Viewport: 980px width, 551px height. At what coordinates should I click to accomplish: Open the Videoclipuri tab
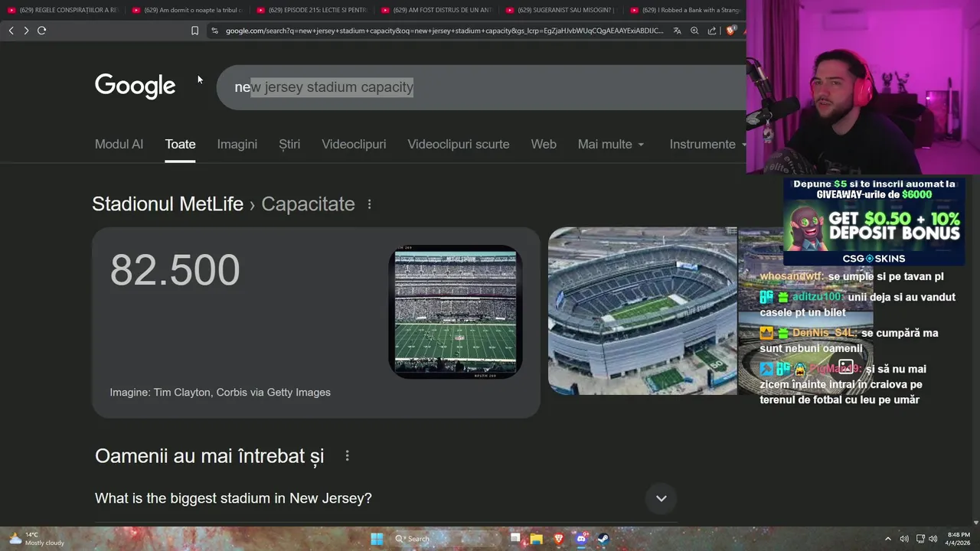click(354, 144)
